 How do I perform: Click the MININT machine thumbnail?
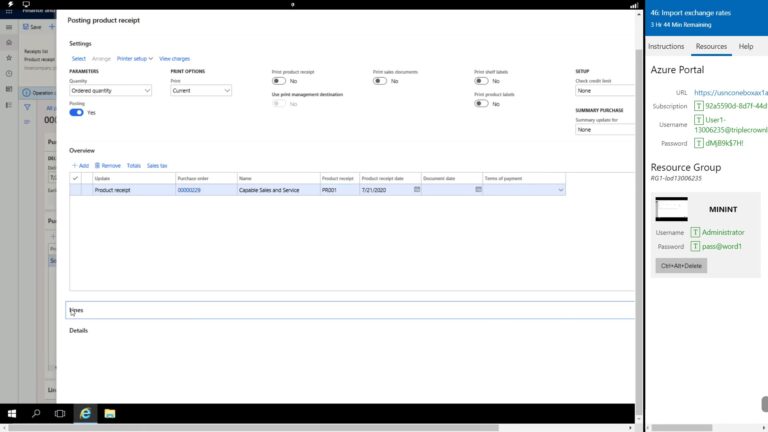coord(672,209)
